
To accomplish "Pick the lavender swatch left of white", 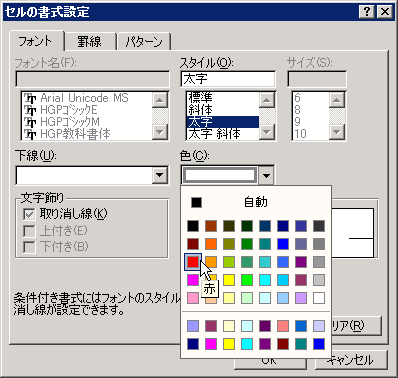I will tap(301, 298).
